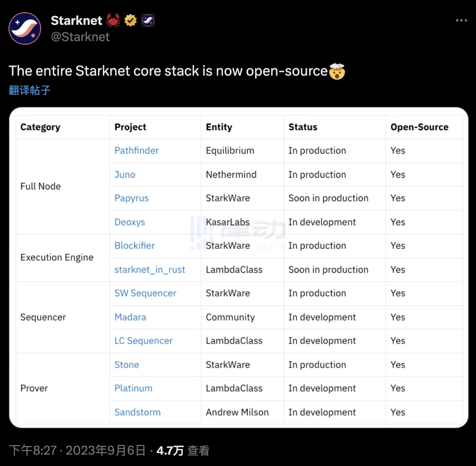The image size is (476, 466).
Task: Click the Starknet display name
Action: point(76,20)
